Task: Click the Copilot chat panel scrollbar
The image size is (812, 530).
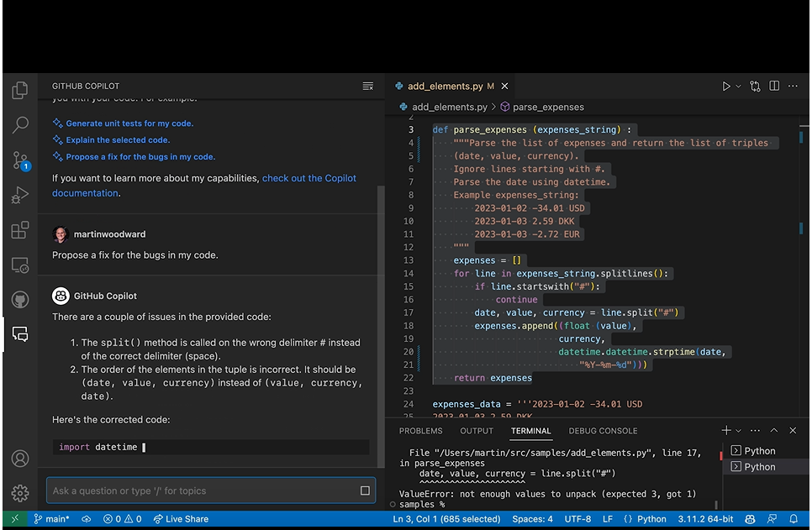Action: (x=381, y=326)
